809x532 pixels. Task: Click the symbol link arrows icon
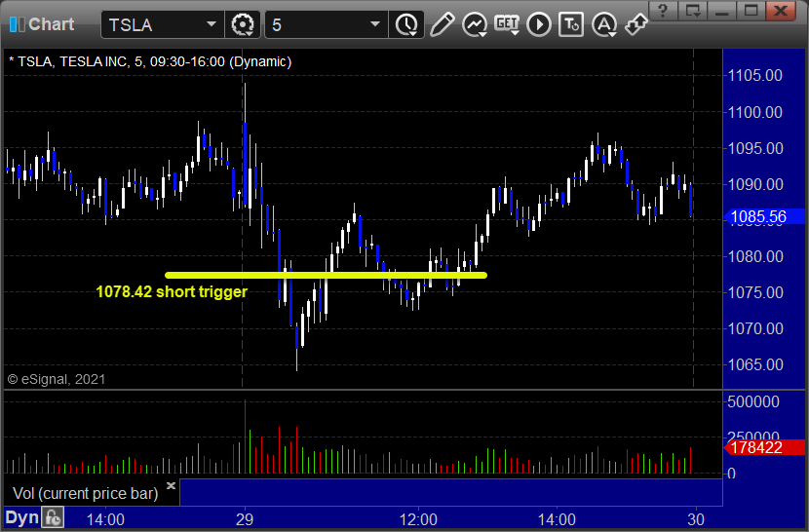636,24
